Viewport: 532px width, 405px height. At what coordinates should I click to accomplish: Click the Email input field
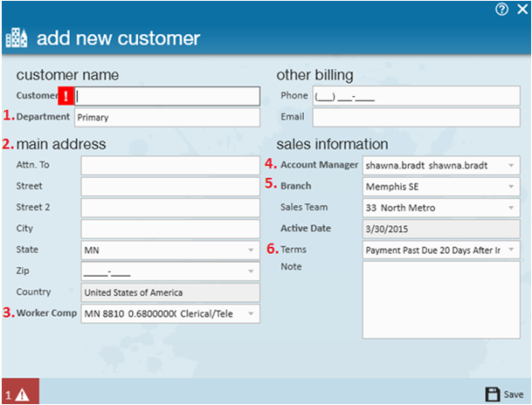tap(417, 118)
